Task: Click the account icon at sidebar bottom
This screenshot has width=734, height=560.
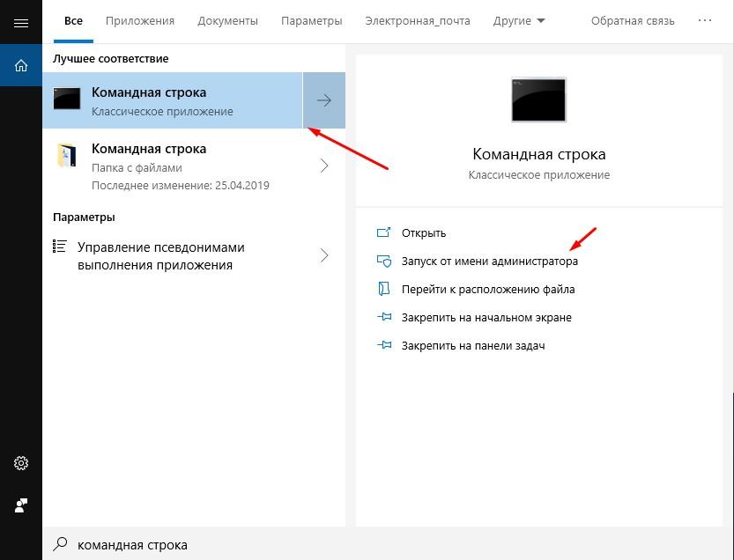Action: [20, 505]
